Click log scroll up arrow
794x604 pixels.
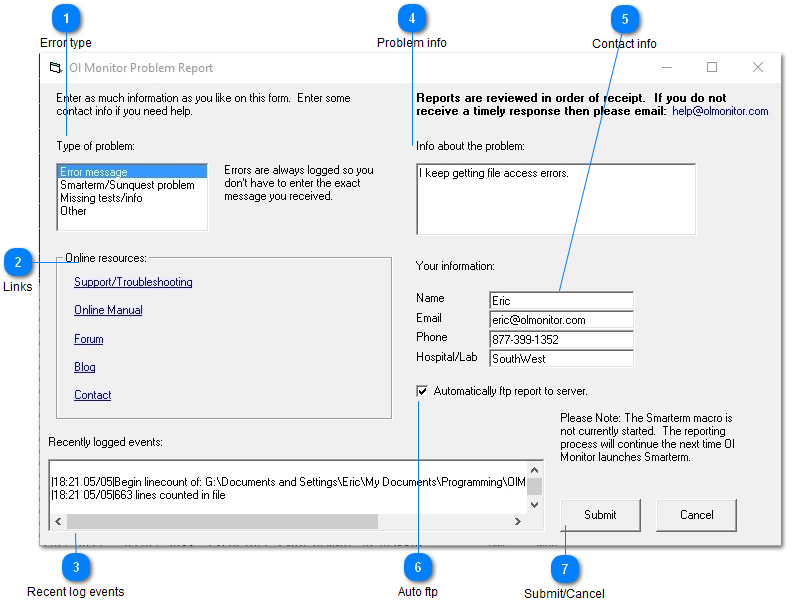(534, 470)
